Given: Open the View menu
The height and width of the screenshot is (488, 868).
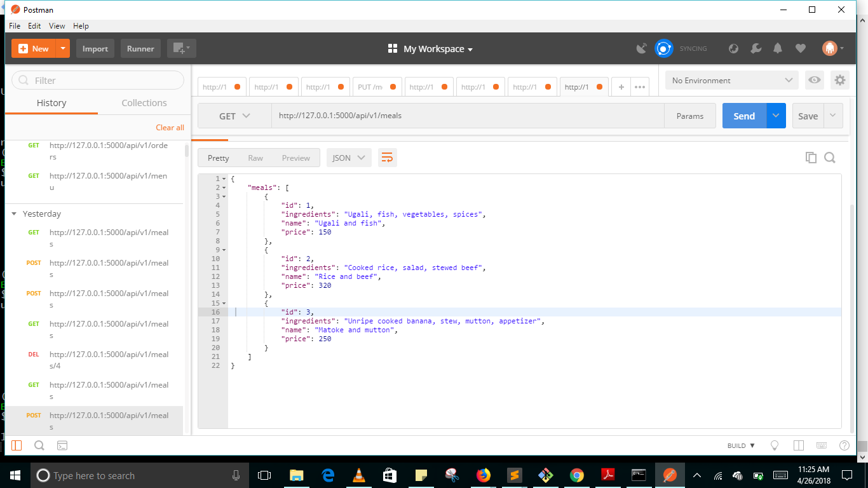Looking at the screenshot, I should [57, 26].
